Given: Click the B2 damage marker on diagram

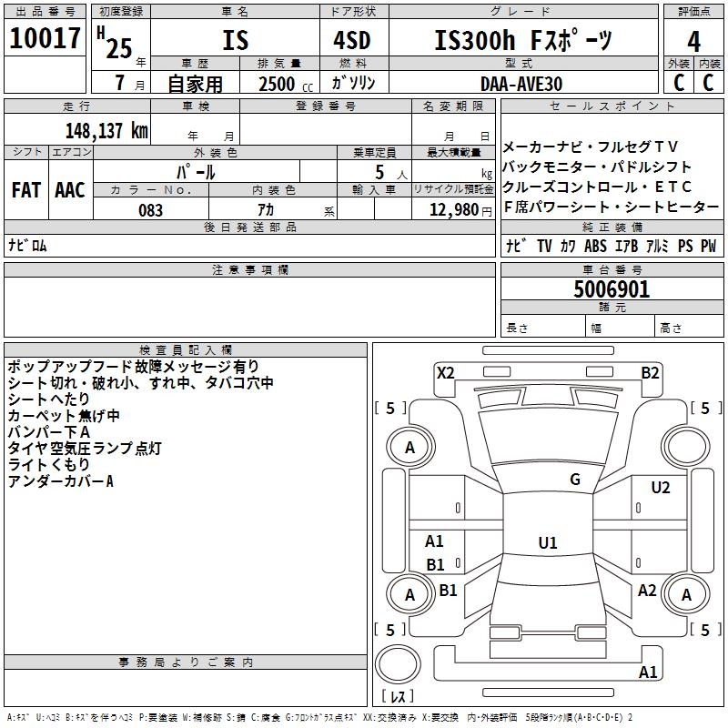Looking at the screenshot, I should click(650, 372).
